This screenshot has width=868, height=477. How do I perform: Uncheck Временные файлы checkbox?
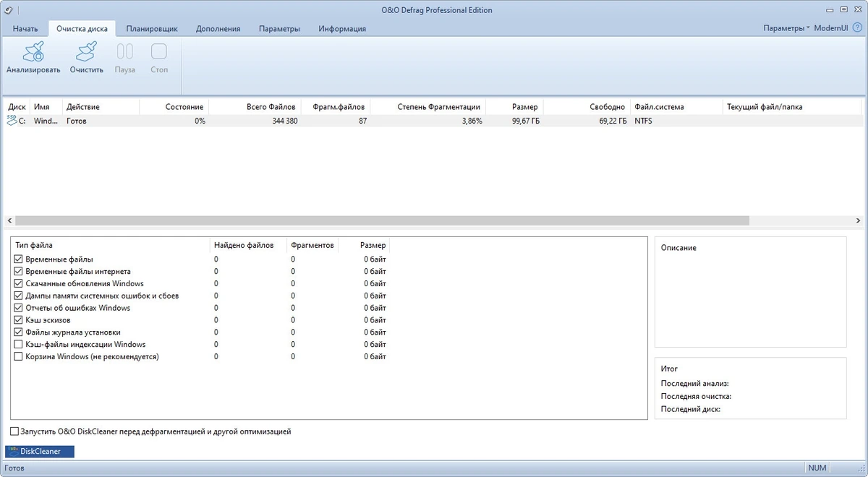(19, 259)
